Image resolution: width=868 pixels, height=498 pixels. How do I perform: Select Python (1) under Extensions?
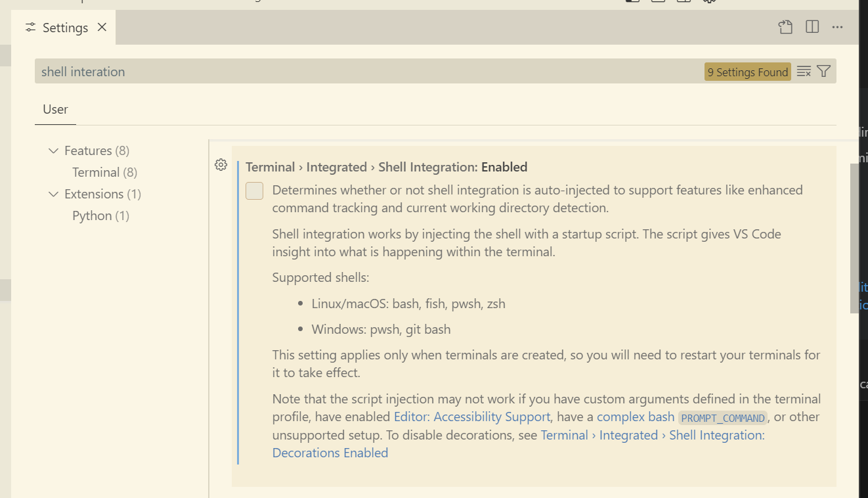coord(100,215)
